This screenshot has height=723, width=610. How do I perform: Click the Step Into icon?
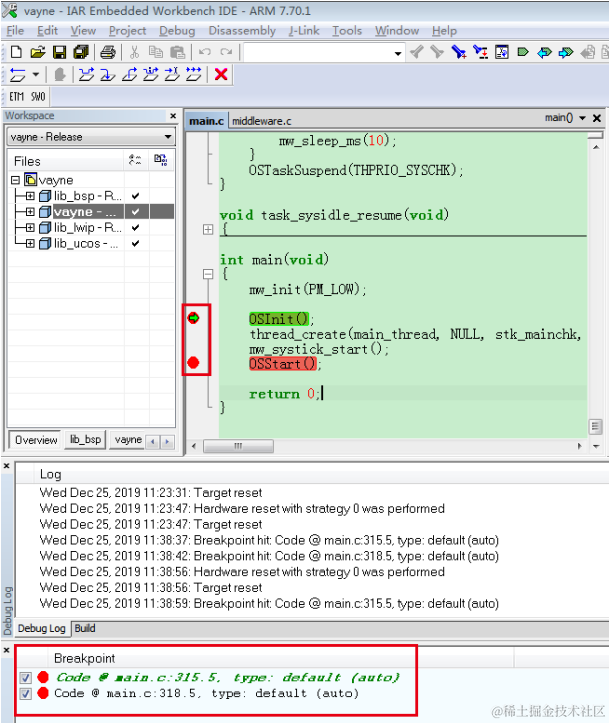(x=107, y=74)
